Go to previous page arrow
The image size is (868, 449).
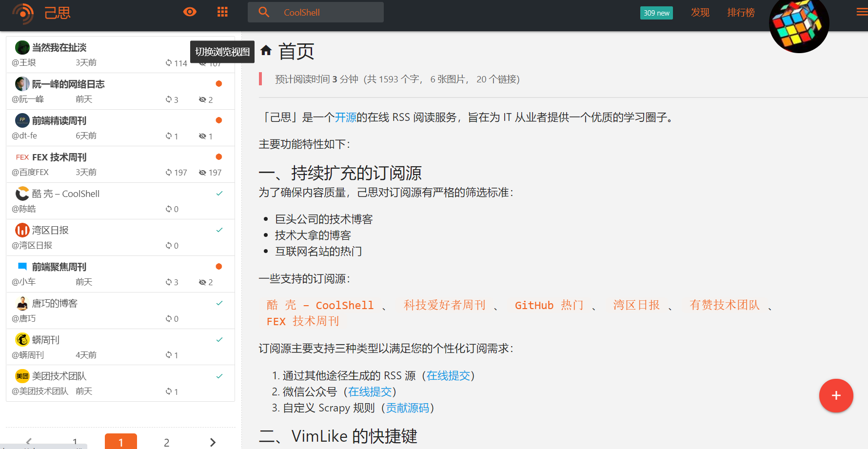29,442
